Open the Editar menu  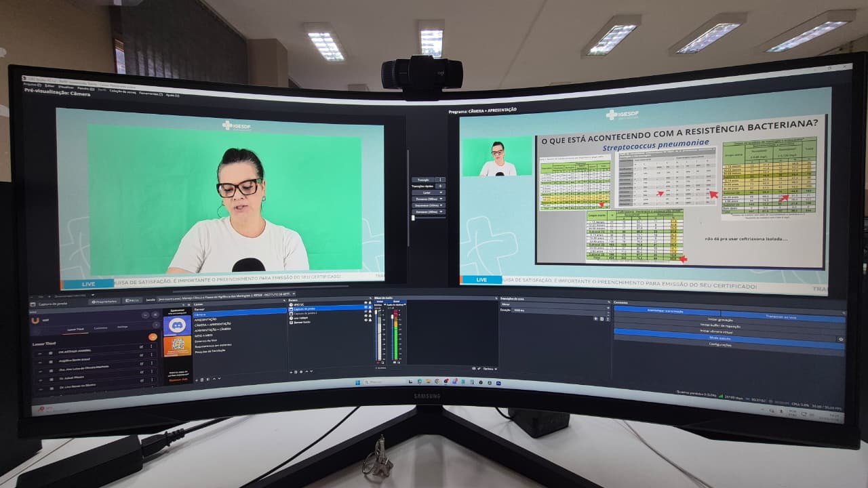(x=50, y=86)
